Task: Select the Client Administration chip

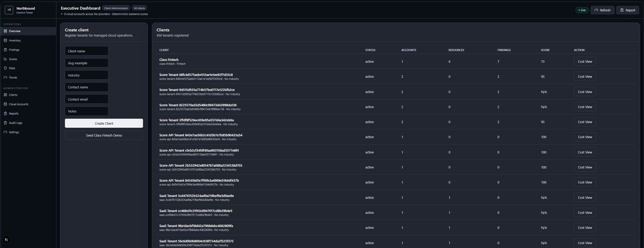Action: [x=116, y=8]
